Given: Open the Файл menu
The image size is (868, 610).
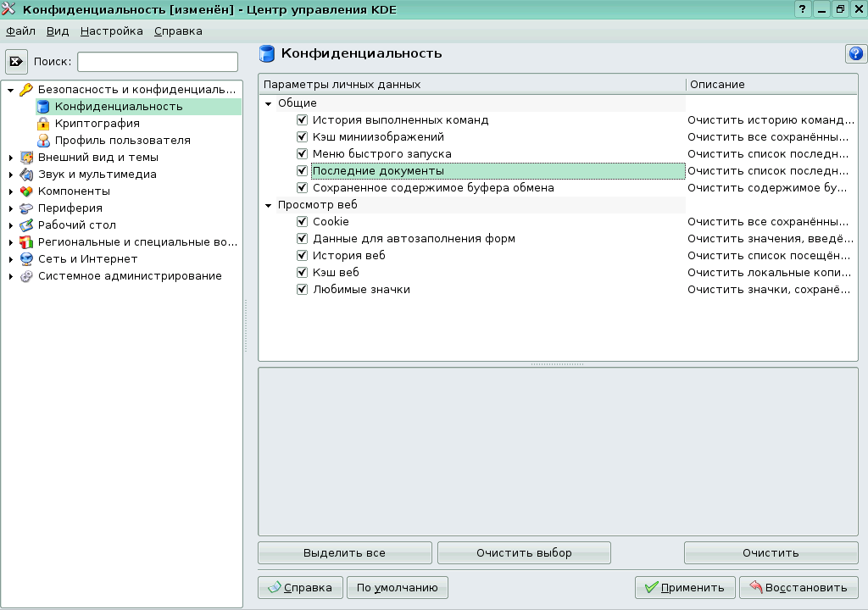Looking at the screenshot, I should tap(20, 30).
